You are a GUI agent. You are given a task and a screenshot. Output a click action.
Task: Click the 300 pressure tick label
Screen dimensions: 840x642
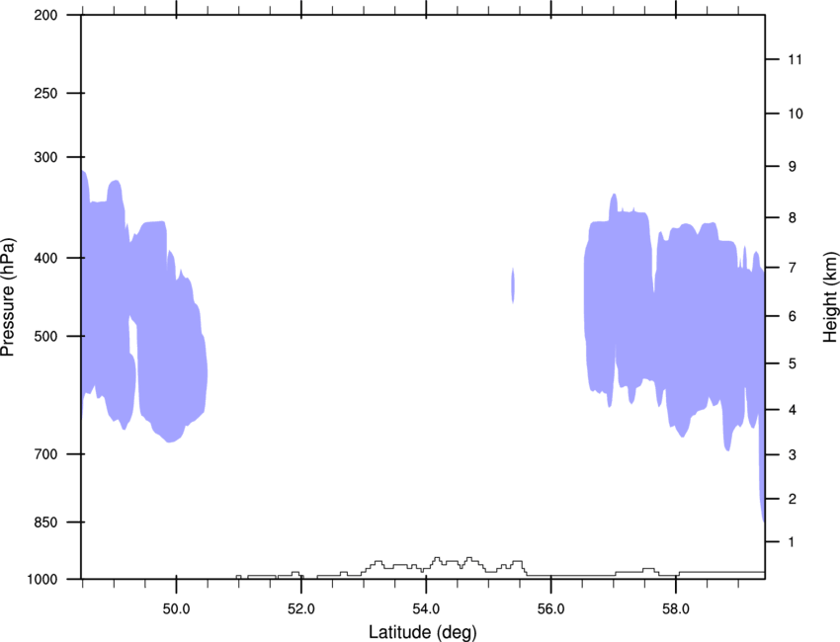coord(45,157)
